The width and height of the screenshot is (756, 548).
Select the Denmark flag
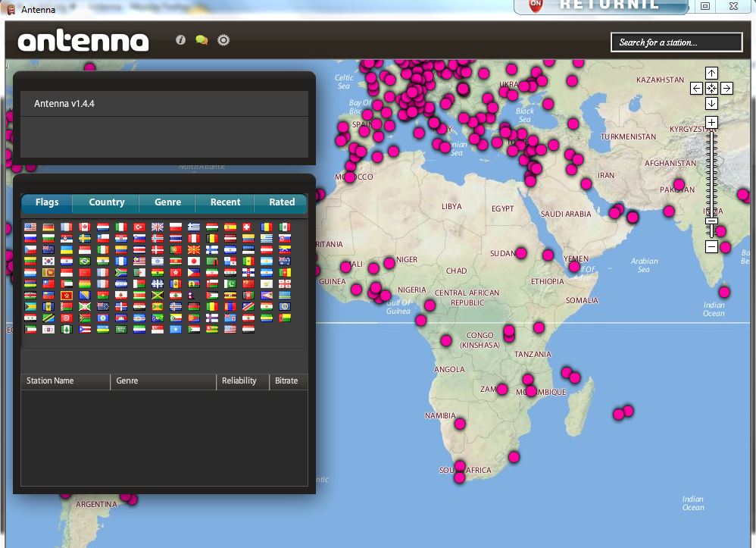(x=158, y=250)
